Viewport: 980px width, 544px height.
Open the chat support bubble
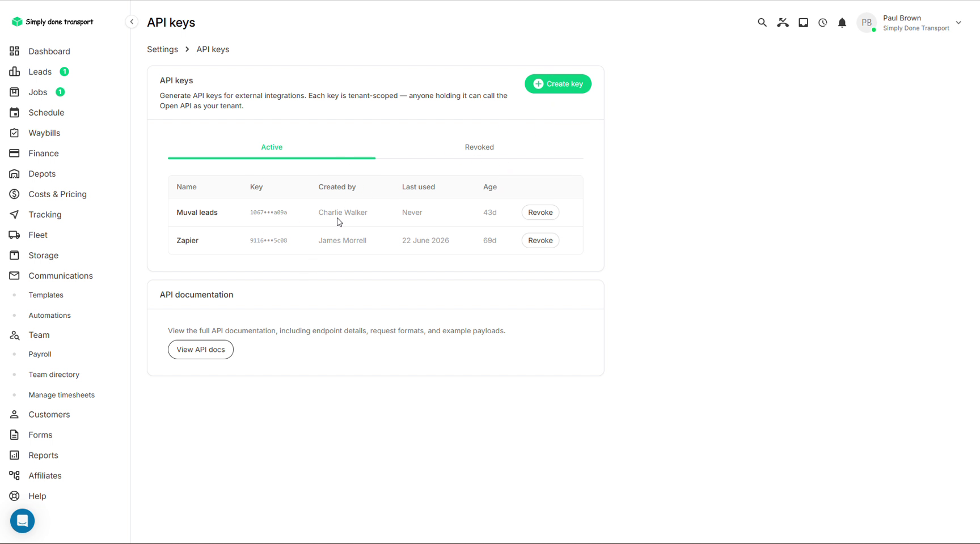(22, 521)
